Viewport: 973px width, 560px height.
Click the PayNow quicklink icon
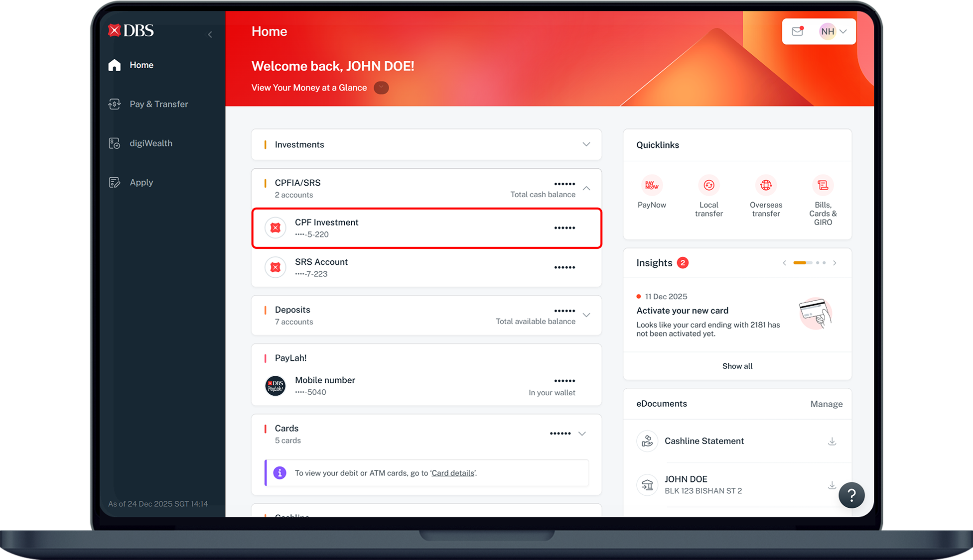651,186
